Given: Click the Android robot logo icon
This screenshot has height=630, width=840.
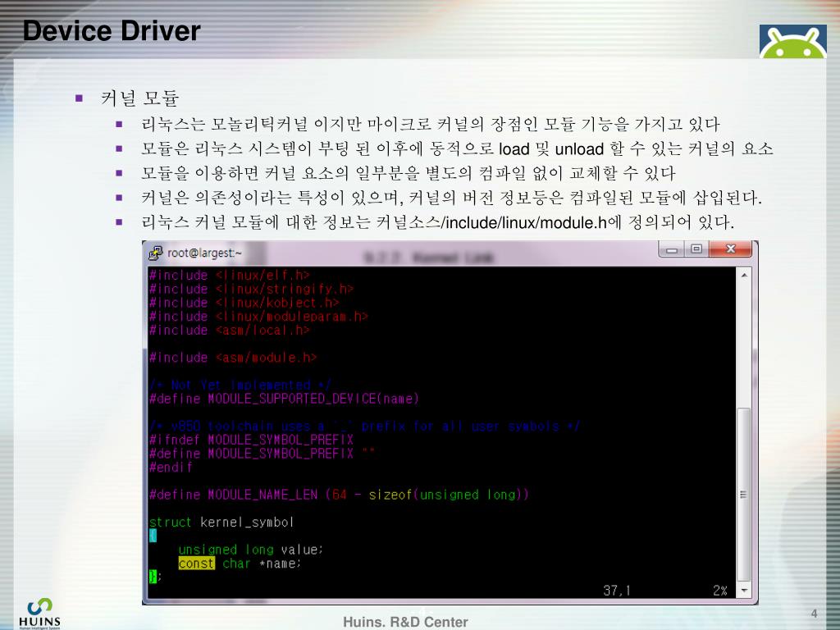Looking at the screenshot, I should (792, 41).
